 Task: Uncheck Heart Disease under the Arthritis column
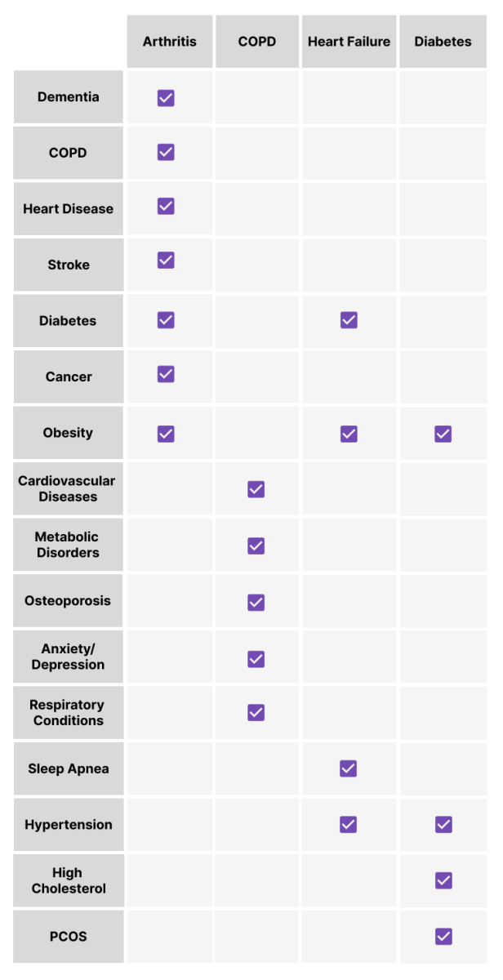(166, 206)
